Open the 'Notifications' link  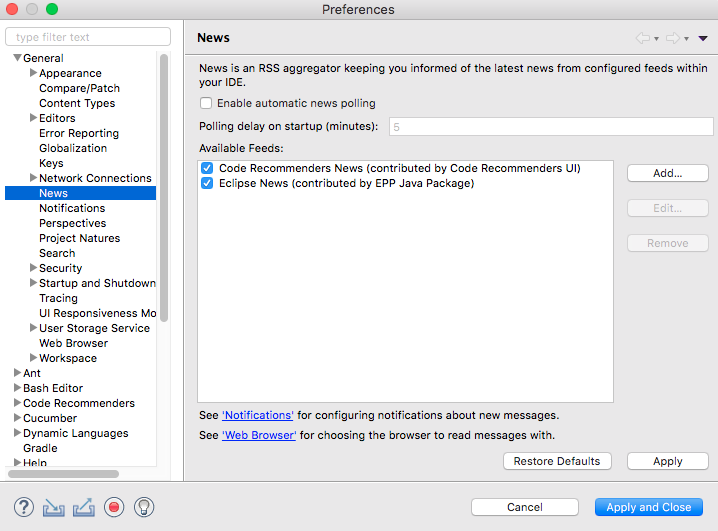(258, 415)
